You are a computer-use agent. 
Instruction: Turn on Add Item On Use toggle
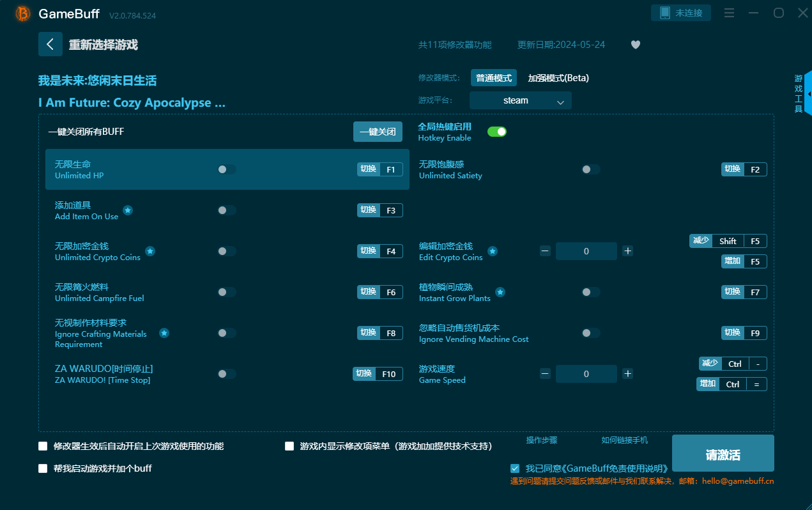pyautogui.click(x=227, y=210)
